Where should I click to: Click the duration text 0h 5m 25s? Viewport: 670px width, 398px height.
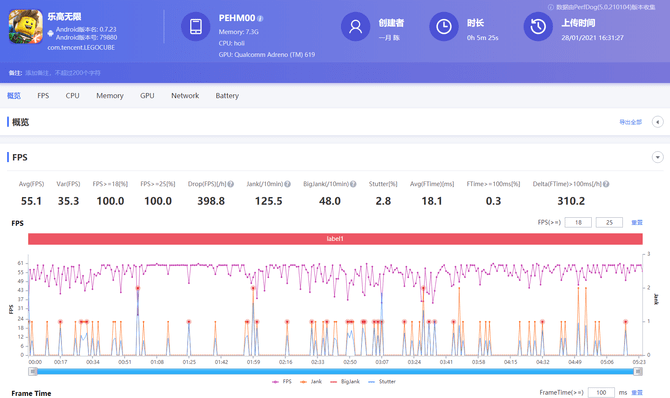pyautogui.click(x=482, y=38)
